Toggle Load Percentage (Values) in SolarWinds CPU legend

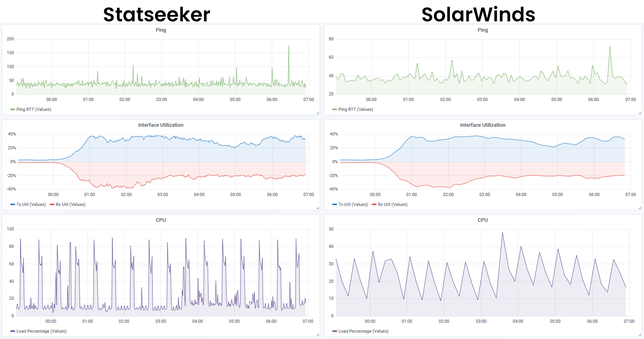tap(363, 331)
